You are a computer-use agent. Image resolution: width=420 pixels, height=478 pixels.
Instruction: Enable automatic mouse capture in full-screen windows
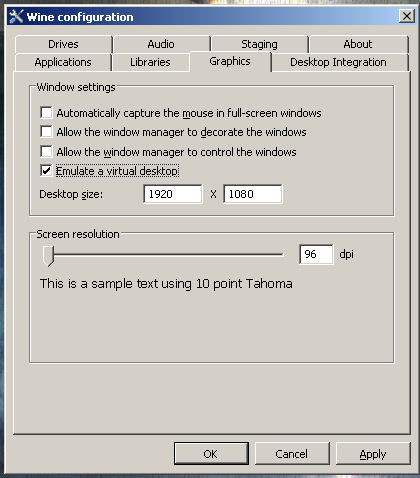pyautogui.click(x=46, y=113)
